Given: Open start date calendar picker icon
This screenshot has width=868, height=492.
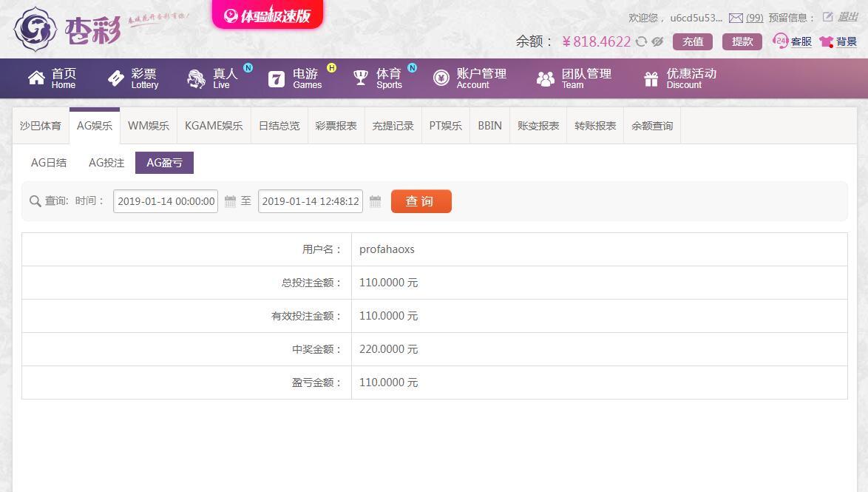Looking at the screenshot, I should click(230, 201).
